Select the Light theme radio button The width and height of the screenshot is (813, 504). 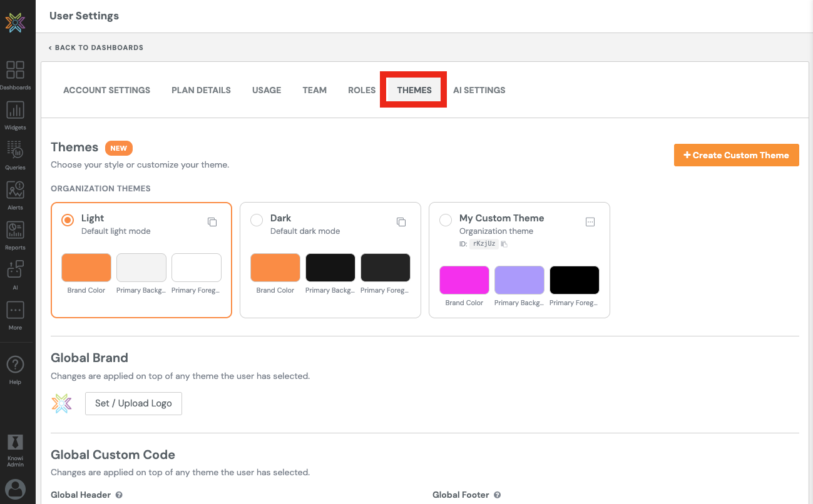(68, 220)
